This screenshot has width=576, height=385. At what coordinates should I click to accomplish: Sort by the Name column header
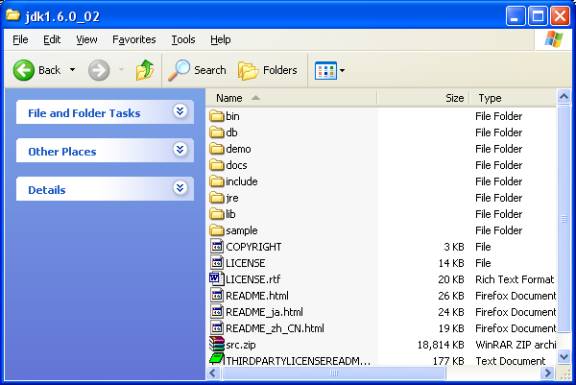291,98
